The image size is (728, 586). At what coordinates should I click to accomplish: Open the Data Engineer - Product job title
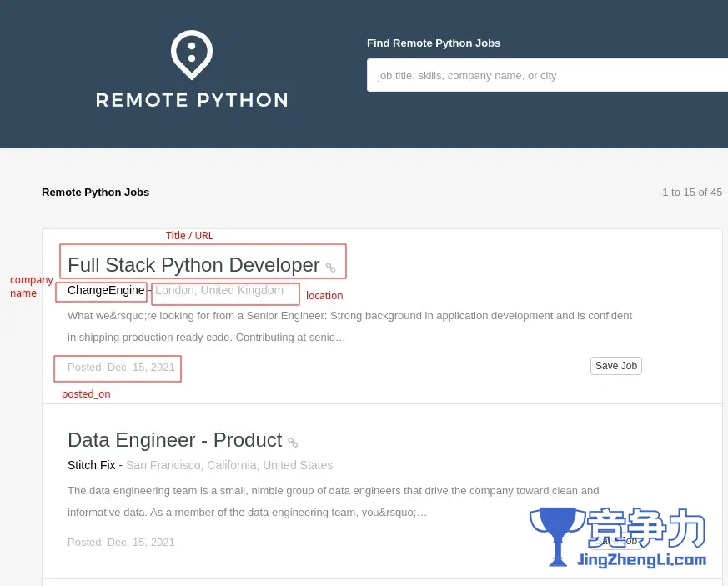[x=175, y=440]
